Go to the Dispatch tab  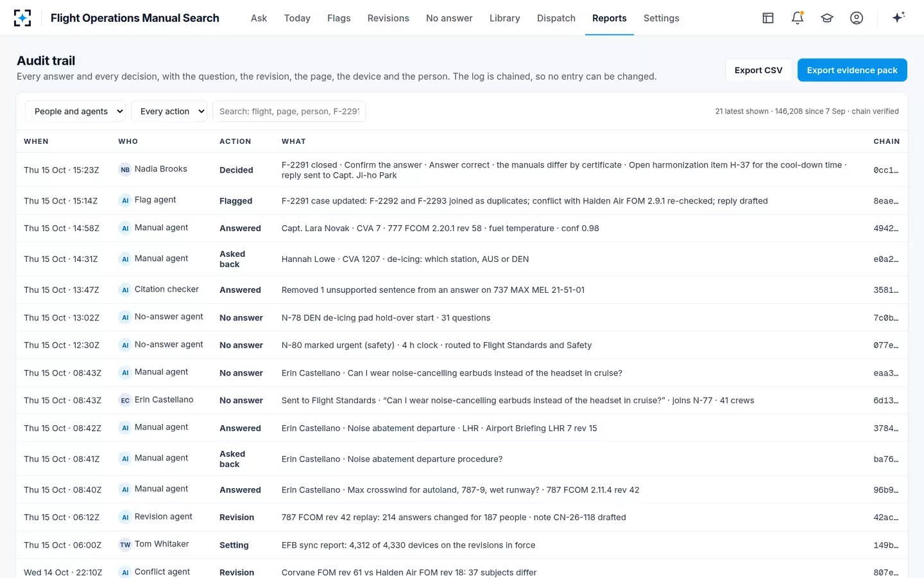pos(556,18)
